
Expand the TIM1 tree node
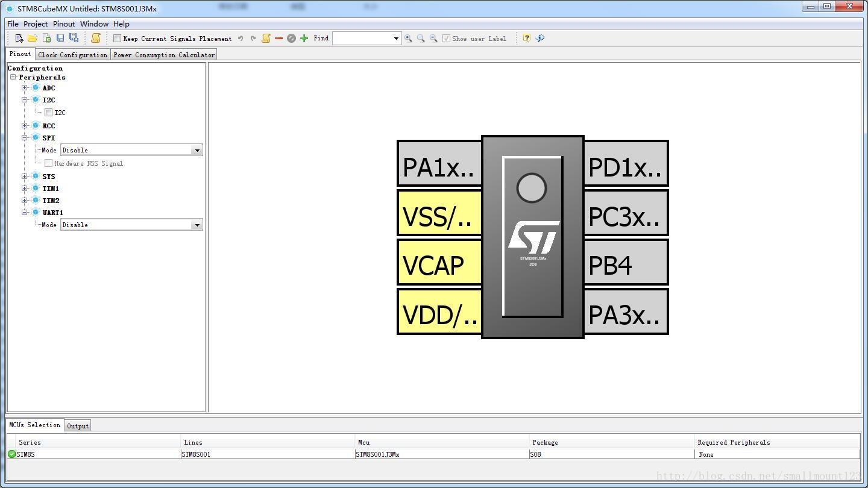point(25,188)
